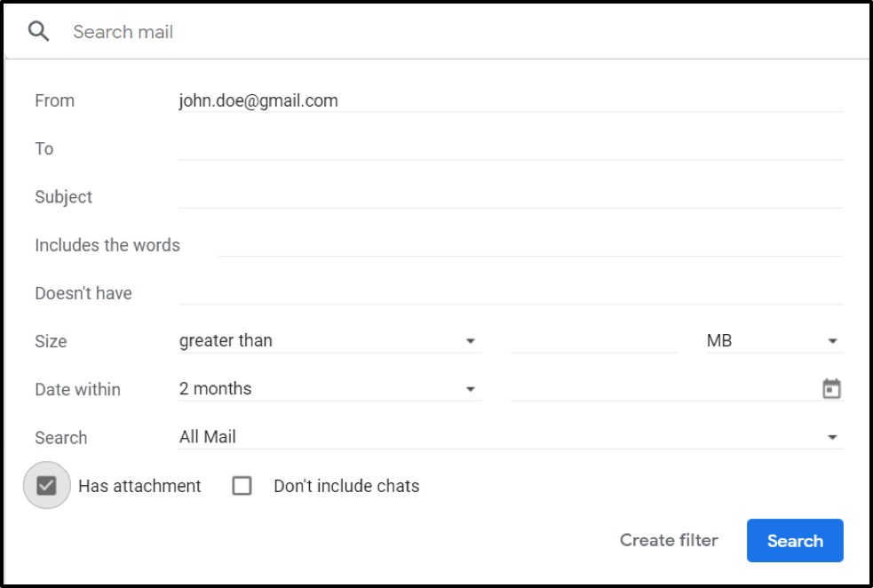This screenshot has width=873, height=588.
Task: Focus the Doesn't have field
Action: [x=510, y=293]
